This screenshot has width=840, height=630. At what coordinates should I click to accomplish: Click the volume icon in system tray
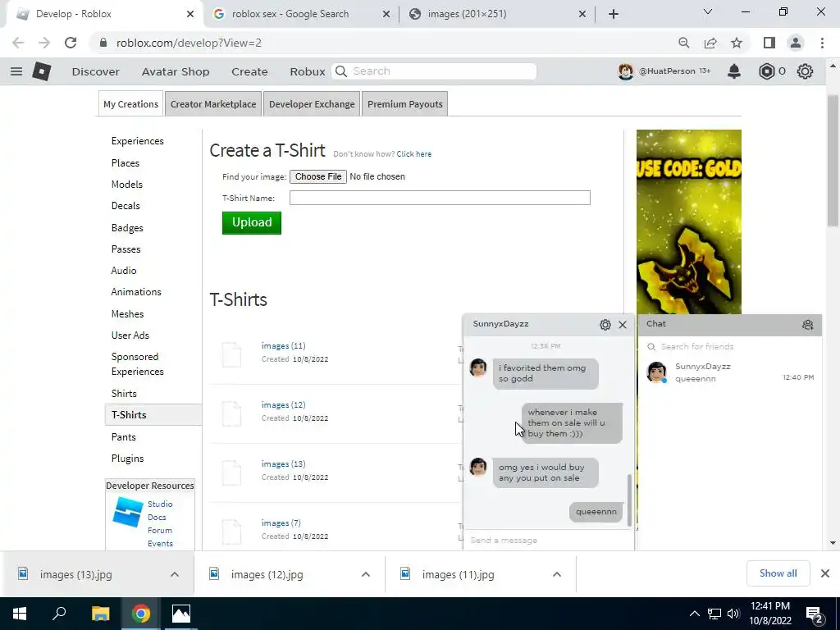[x=733, y=614]
